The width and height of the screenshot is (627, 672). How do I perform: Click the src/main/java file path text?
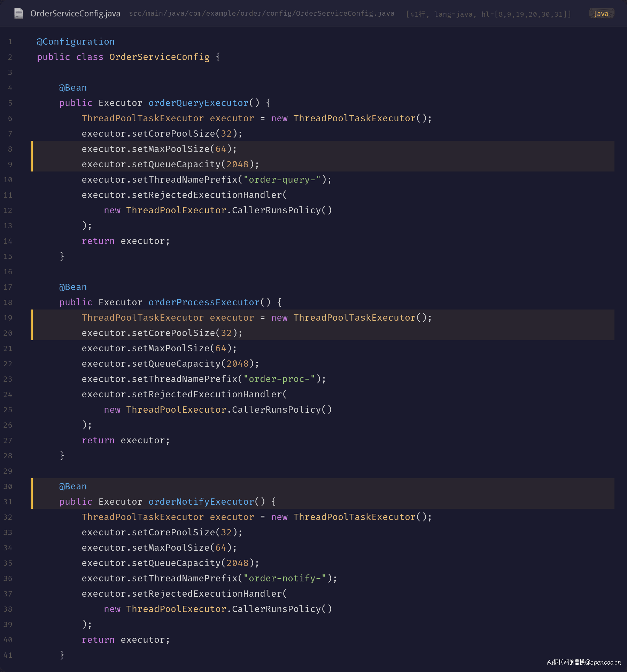coord(262,13)
